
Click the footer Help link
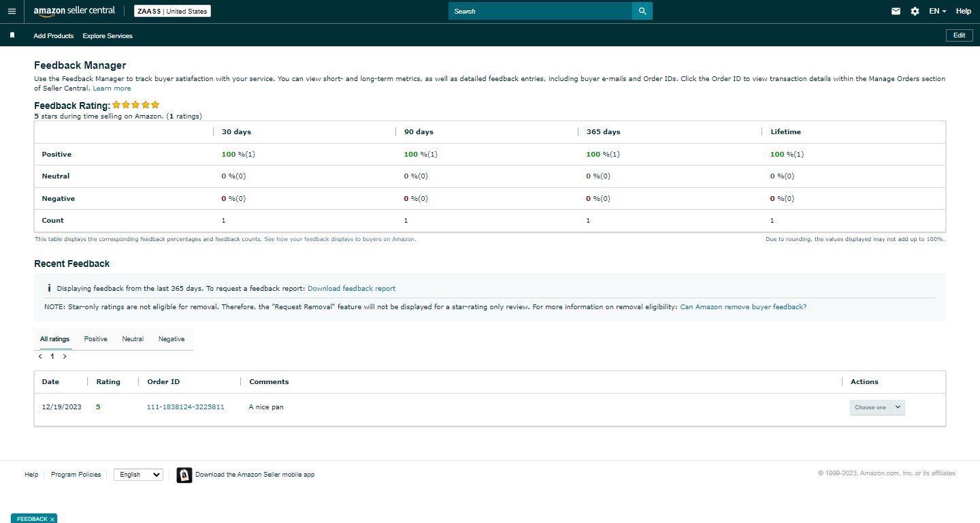pyautogui.click(x=31, y=475)
